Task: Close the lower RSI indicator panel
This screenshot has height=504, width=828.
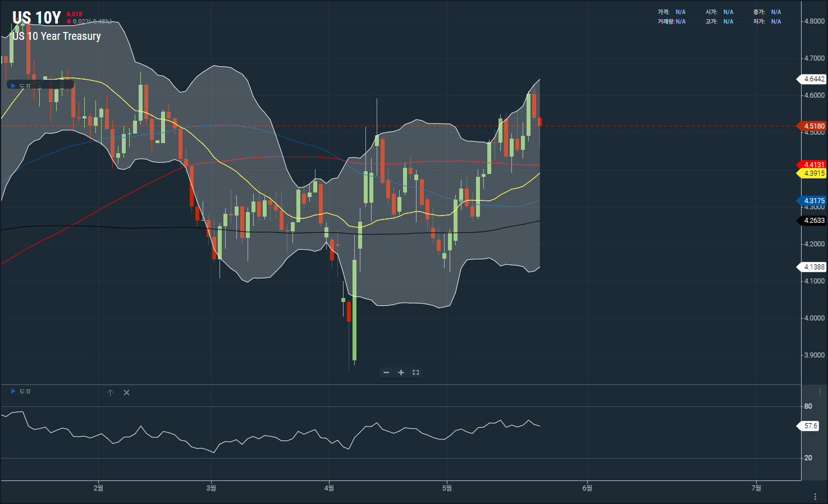Action: (126, 393)
